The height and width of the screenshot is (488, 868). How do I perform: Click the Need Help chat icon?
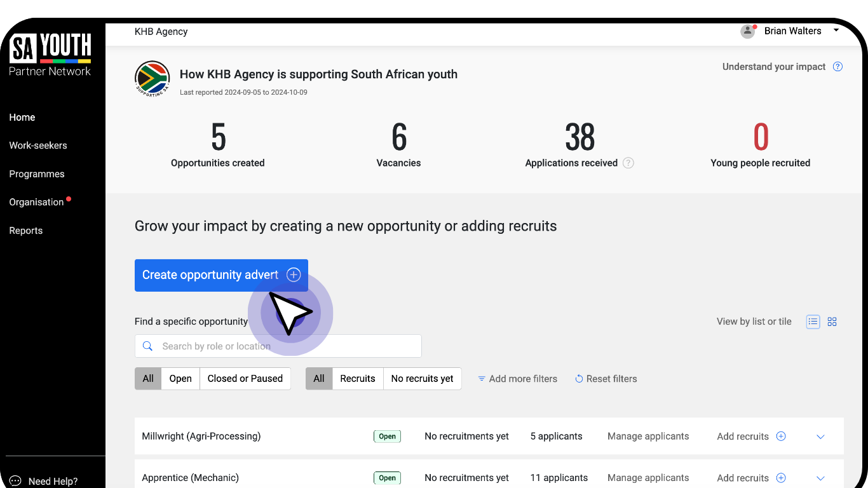pyautogui.click(x=15, y=481)
